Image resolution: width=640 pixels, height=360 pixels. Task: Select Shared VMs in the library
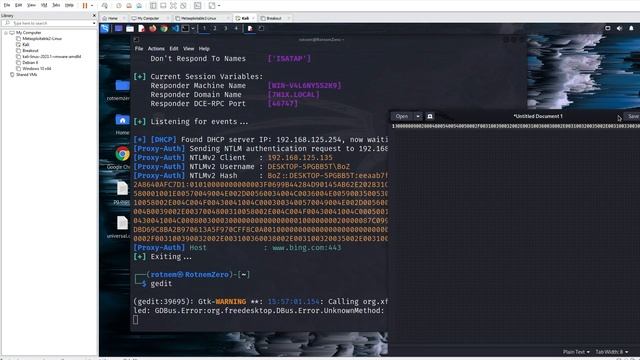pos(27,75)
